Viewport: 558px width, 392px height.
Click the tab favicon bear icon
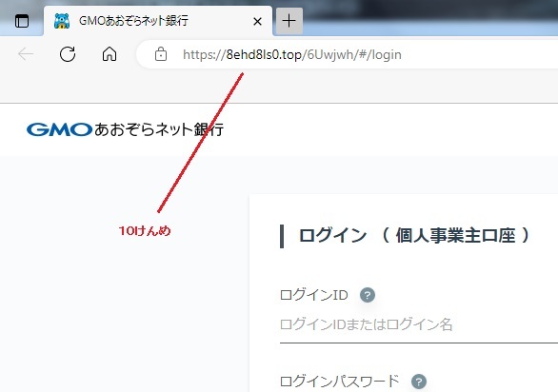point(62,21)
